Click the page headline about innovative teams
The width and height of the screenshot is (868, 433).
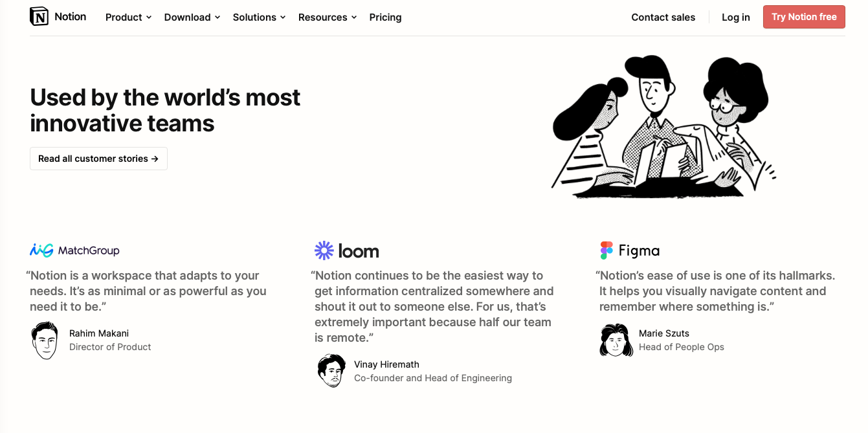coord(165,110)
